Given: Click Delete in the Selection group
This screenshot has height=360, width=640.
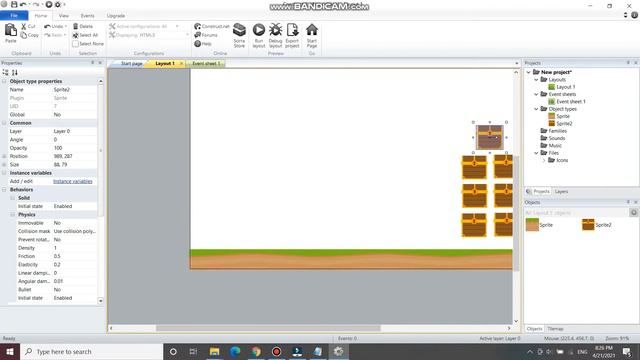Looking at the screenshot, I should click(83, 26).
